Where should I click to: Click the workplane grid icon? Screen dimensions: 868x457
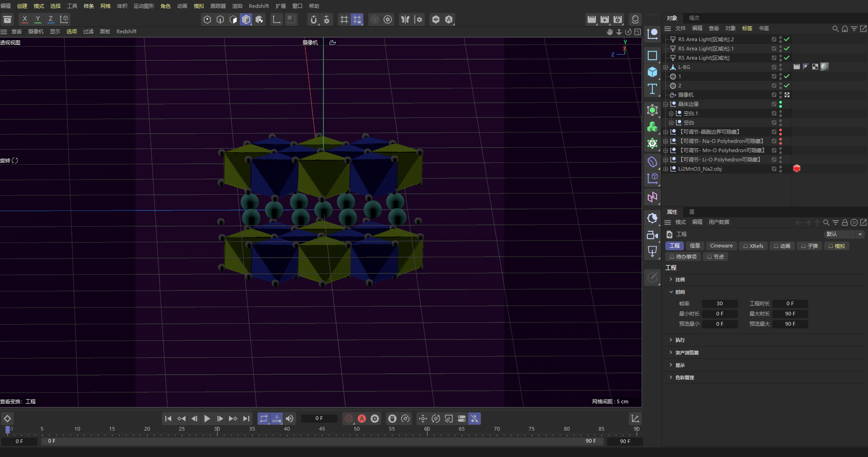pyautogui.click(x=344, y=19)
